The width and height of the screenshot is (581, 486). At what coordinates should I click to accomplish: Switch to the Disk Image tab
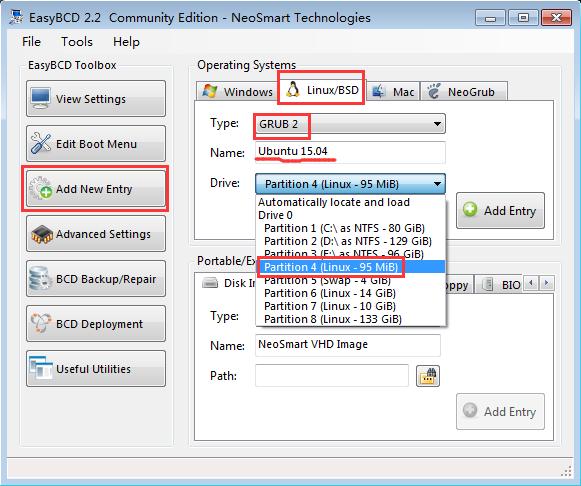(227, 284)
